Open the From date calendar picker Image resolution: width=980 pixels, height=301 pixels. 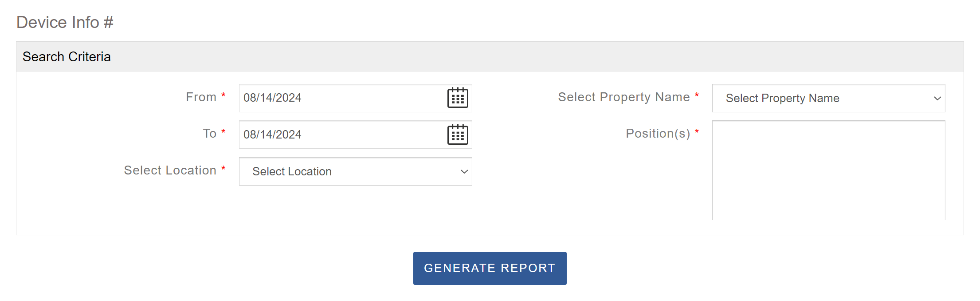(x=458, y=98)
